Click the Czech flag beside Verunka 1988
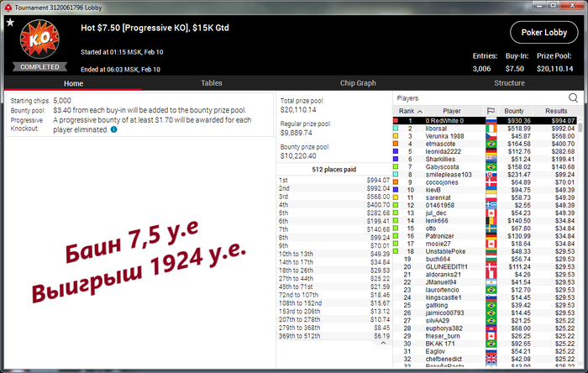Screen dimensions: 588x373 [491, 136]
